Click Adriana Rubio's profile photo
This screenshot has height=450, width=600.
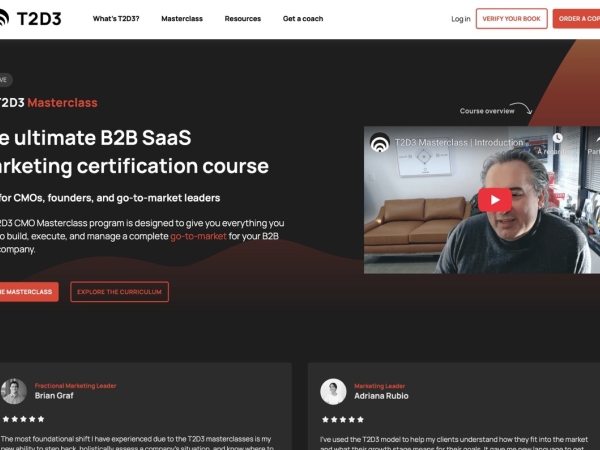pyautogui.click(x=333, y=391)
